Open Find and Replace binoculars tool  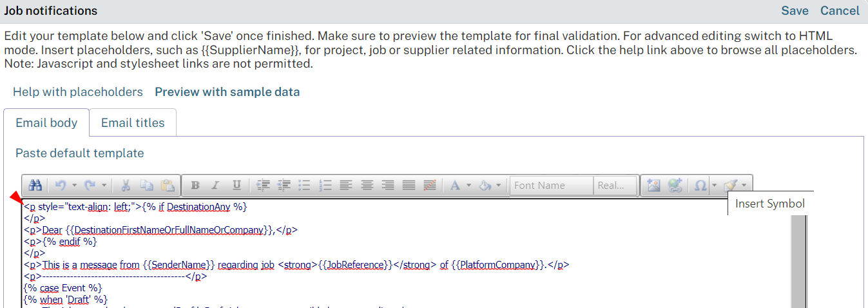click(35, 186)
